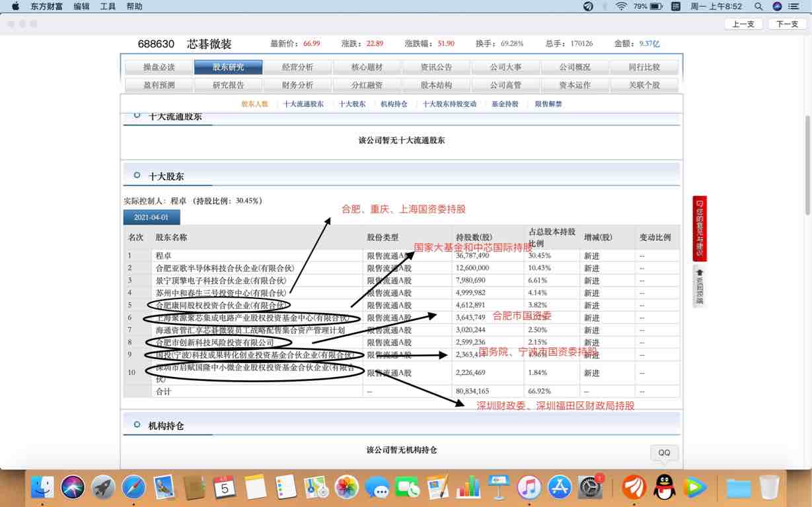Open the 同行比较 tab

tap(644, 67)
